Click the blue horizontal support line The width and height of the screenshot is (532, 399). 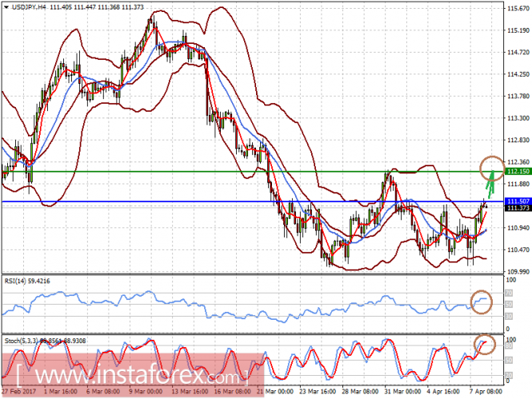click(253, 201)
